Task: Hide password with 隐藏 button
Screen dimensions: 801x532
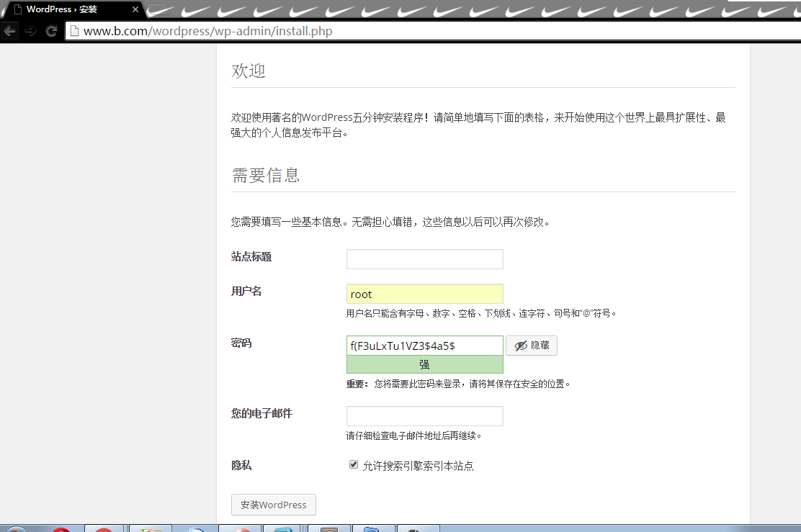Action: 532,346
